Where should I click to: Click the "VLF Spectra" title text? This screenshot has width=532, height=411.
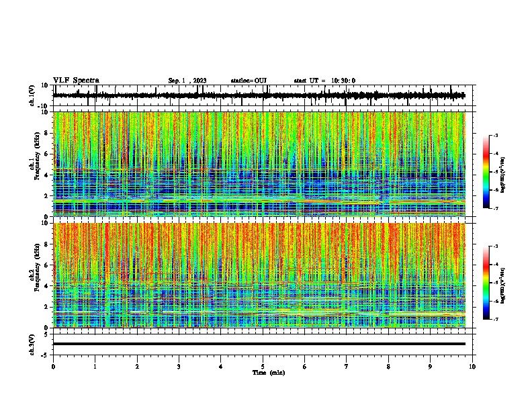pos(76,81)
